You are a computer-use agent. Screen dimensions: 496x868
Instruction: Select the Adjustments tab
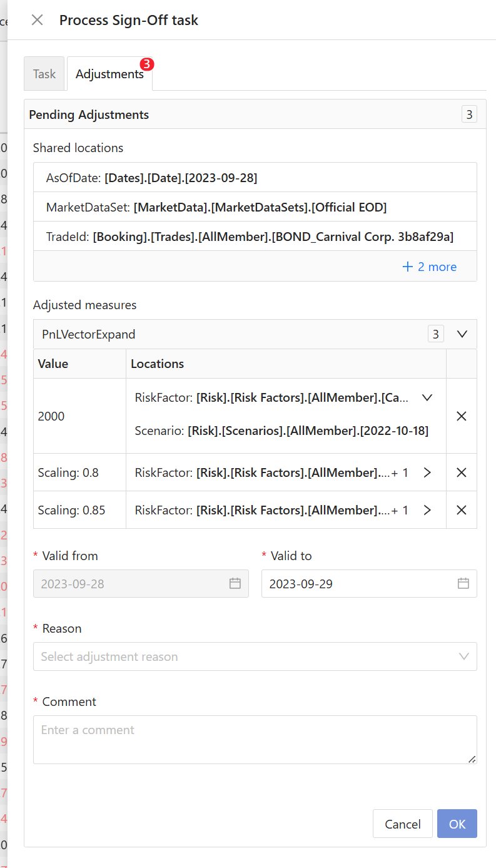[x=109, y=74]
